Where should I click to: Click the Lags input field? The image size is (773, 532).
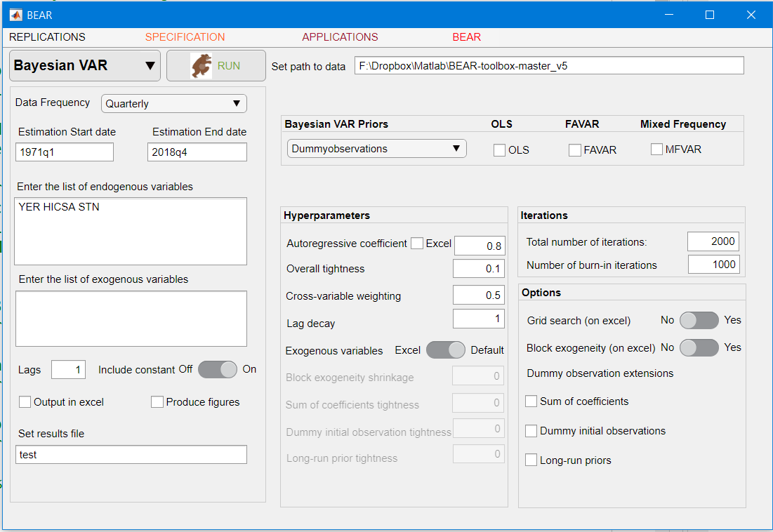tap(69, 369)
